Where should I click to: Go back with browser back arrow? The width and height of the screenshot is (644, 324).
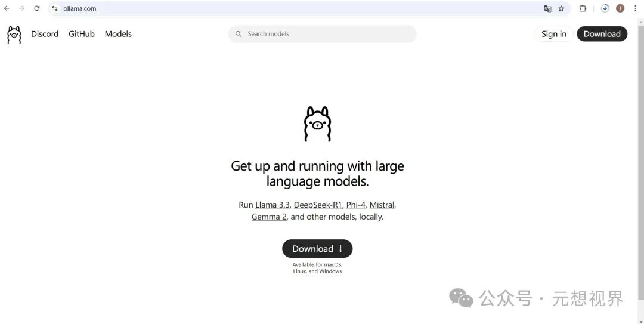coord(7,8)
